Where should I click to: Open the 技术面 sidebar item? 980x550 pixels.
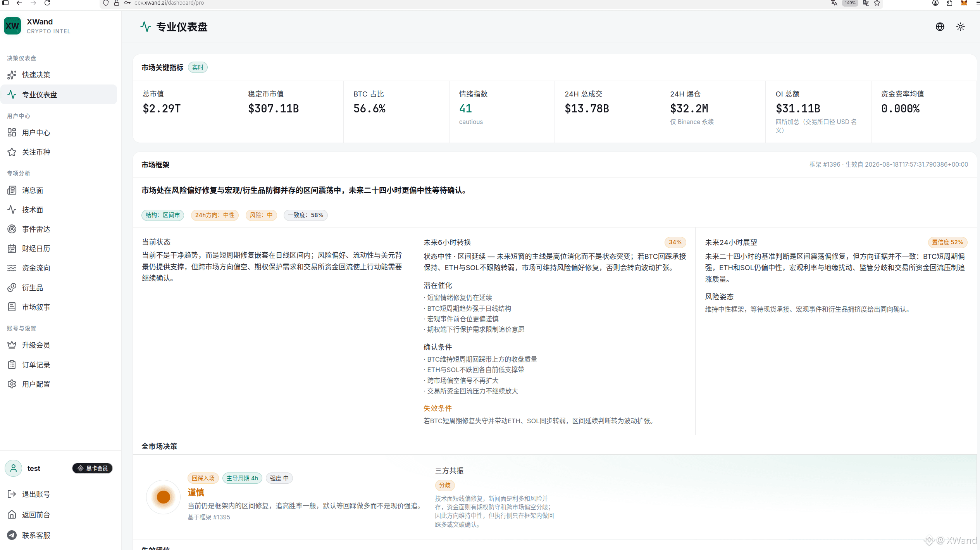click(x=59, y=210)
